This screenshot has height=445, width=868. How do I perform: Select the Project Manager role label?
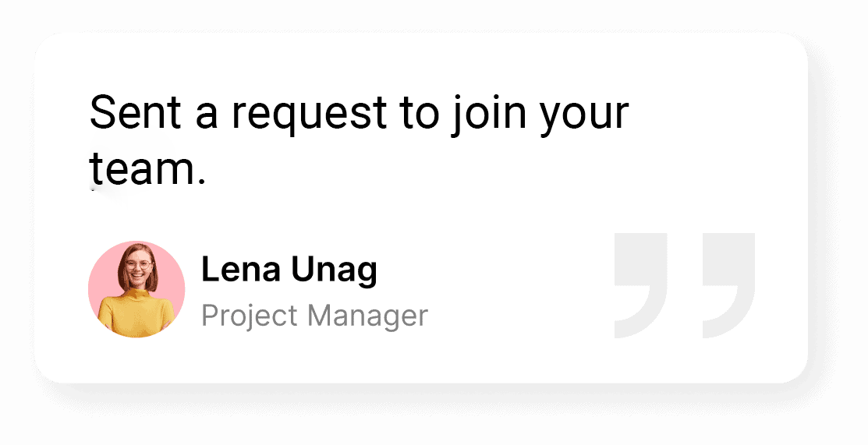tap(314, 316)
